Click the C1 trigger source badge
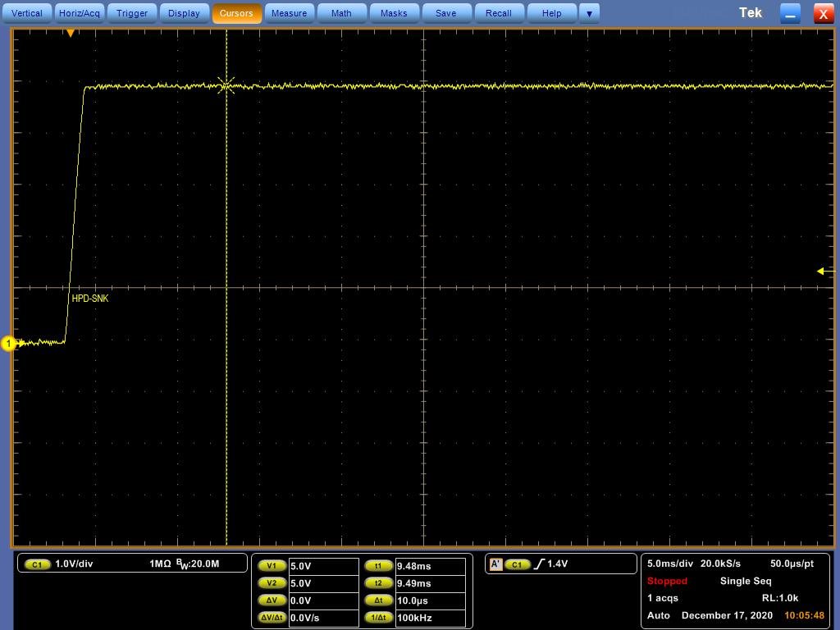The height and width of the screenshot is (630, 840). [x=517, y=564]
